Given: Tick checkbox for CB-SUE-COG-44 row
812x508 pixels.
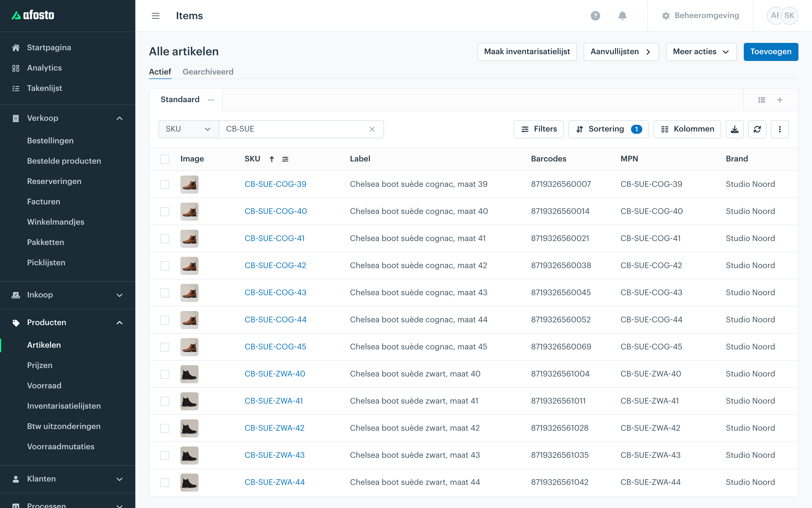Looking at the screenshot, I should point(164,320).
